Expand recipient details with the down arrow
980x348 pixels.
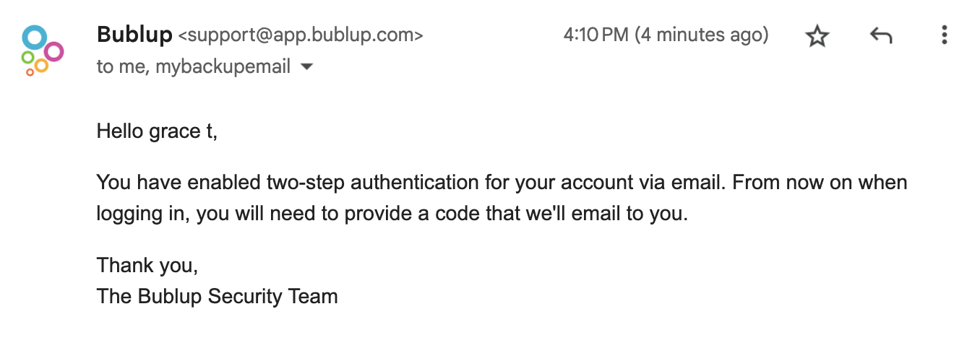coord(306,67)
